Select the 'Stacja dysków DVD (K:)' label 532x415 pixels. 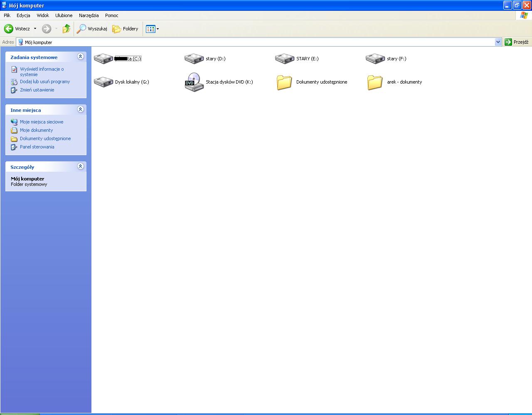229,82
